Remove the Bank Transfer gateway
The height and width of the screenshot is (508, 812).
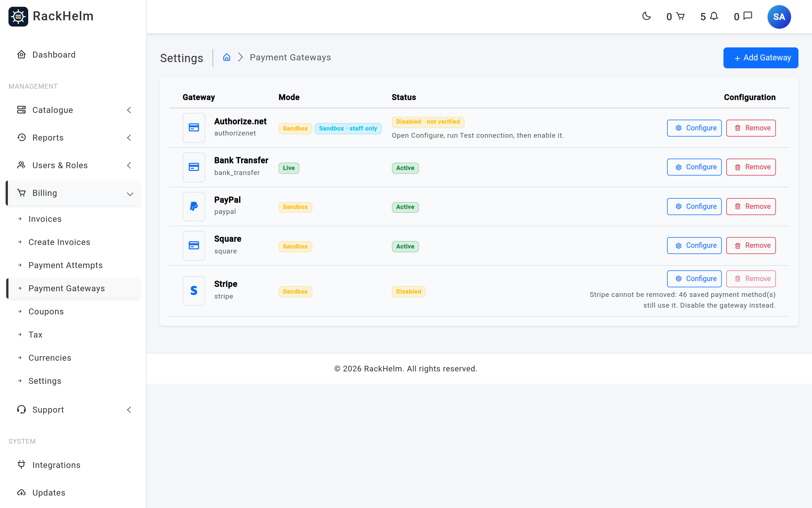pyautogui.click(x=751, y=167)
